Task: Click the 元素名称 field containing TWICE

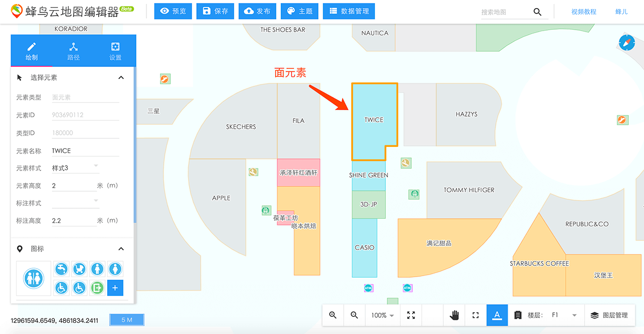Action: point(86,151)
